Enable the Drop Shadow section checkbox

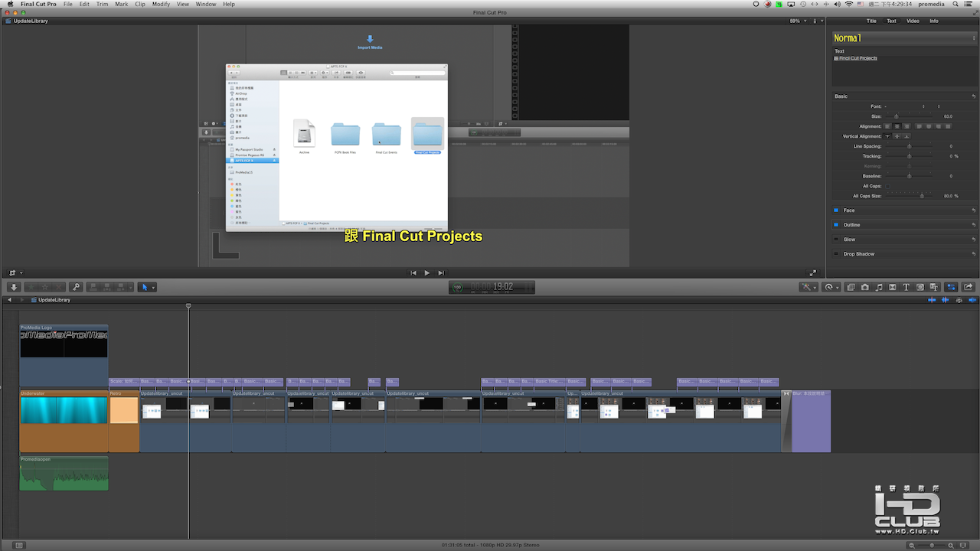pyautogui.click(x=835, y=254)
